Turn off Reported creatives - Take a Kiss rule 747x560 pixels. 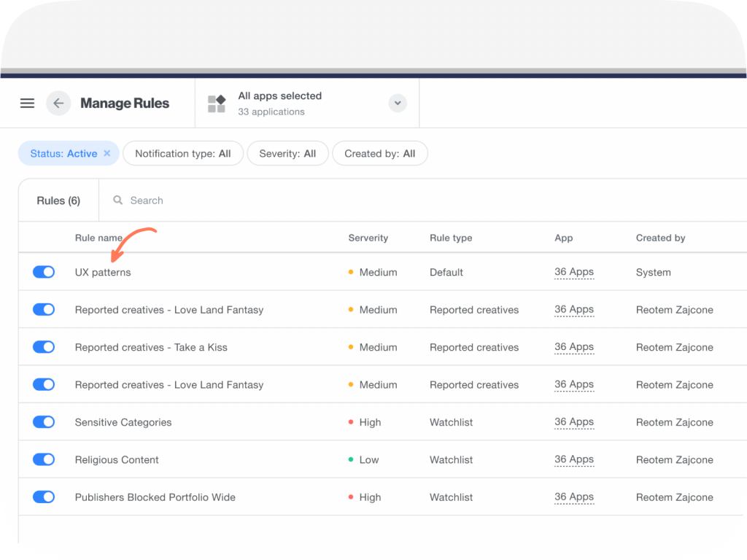tap(43, 346)
